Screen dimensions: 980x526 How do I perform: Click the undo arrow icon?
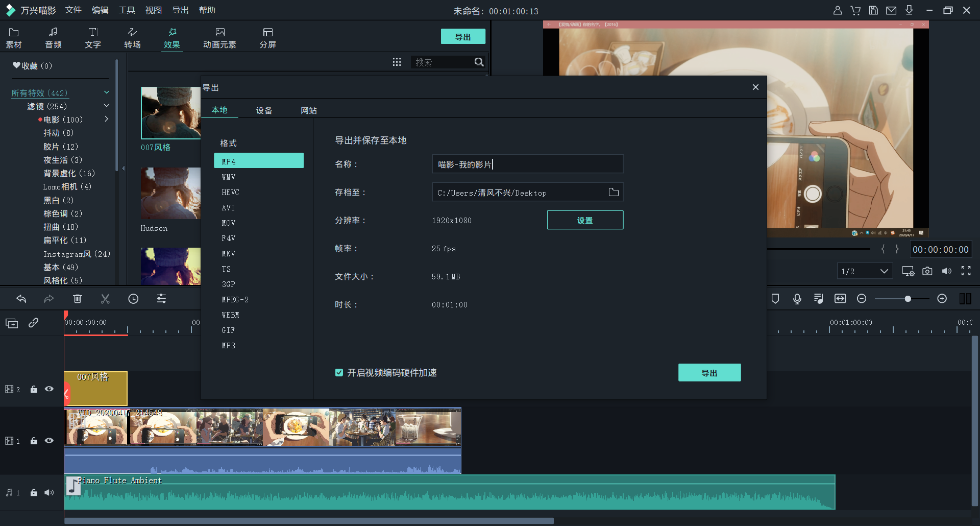point(21,299)
